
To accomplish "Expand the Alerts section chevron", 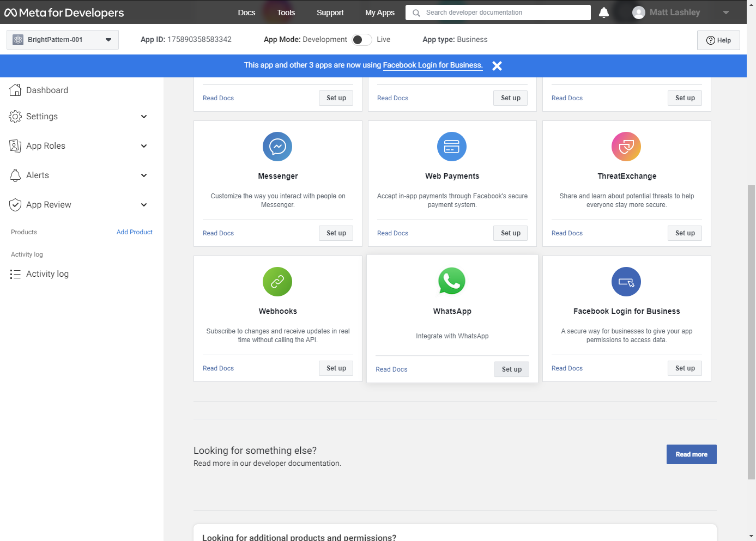I will click(144, 175).
